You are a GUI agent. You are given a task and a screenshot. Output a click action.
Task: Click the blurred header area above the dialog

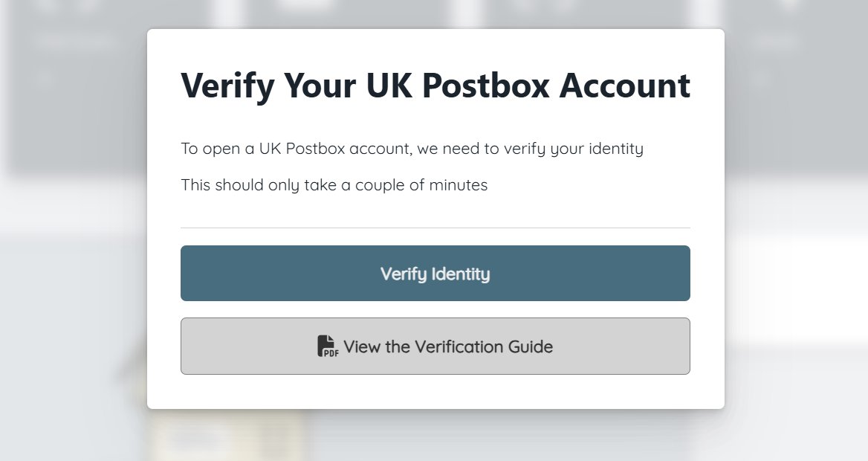(435, 13)
